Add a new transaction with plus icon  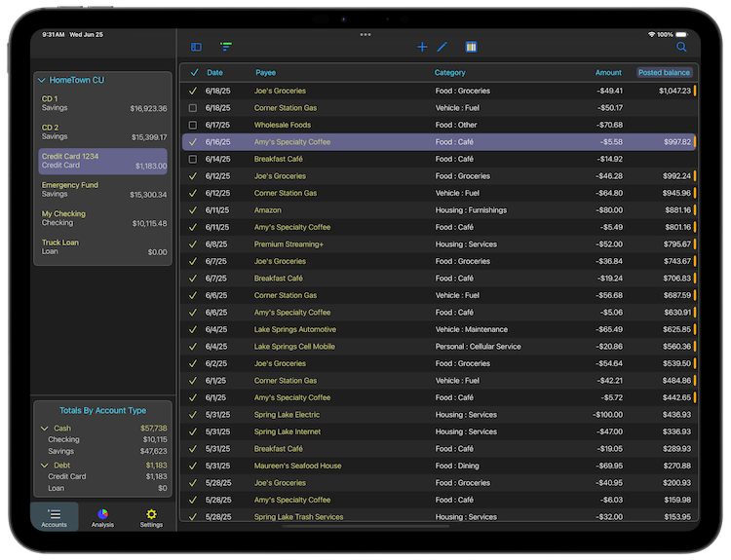[x=422, y=47]
